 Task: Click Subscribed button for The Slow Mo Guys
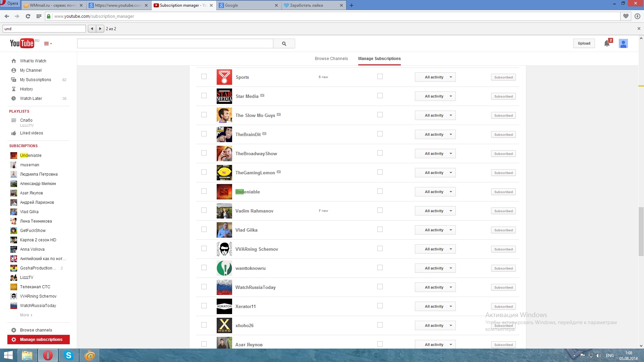click(x=503, y=115)
